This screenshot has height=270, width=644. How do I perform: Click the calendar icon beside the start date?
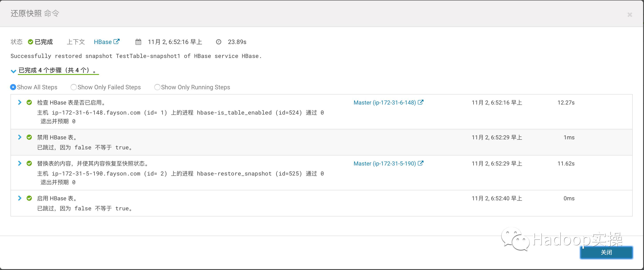coord(138,42)
